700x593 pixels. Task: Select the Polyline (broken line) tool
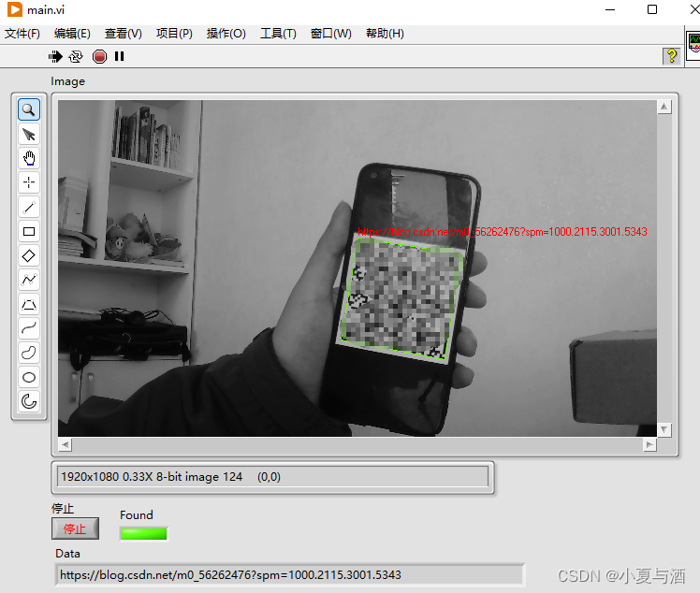tap(29, 280)
